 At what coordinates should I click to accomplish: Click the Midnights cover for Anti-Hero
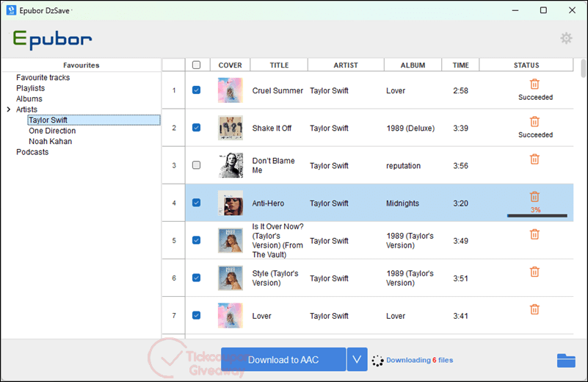(231, 203)
